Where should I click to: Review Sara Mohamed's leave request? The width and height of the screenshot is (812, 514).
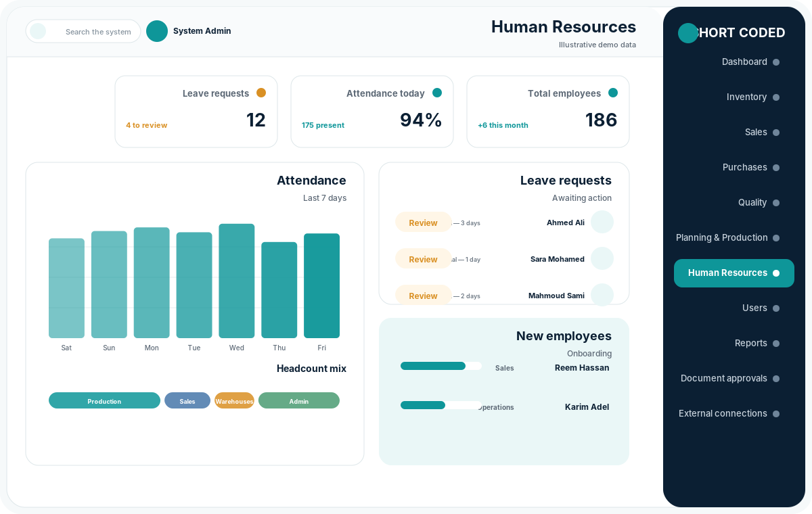423,259
